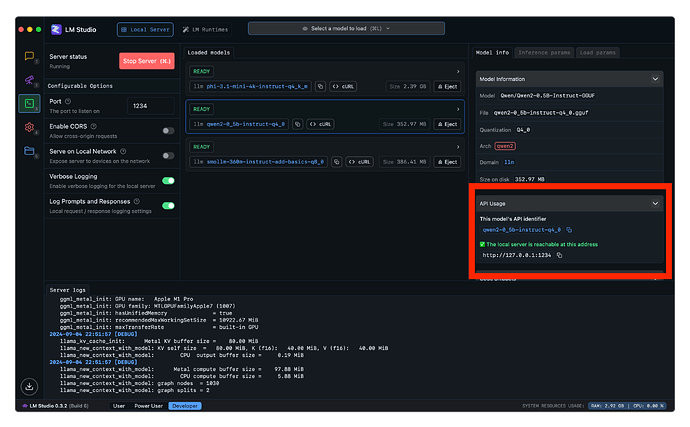This screenshot has height=427, width=690.
Task: Select the Server logs tab
Action: tap(67, 290)
